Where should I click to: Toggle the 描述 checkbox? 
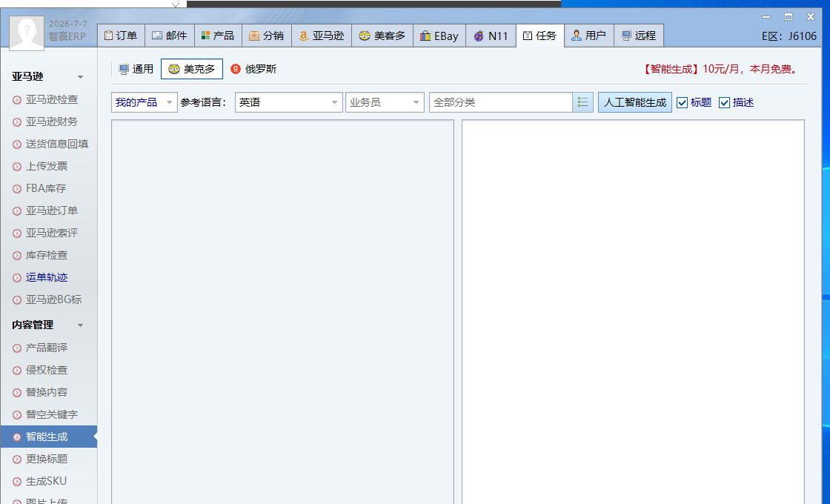[724, 103]
